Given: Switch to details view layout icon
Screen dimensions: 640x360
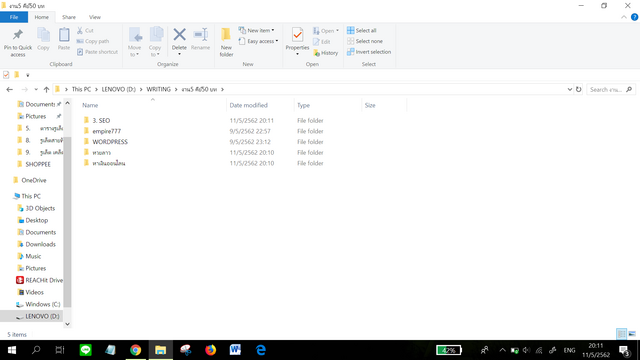Looking at the screenshot, I should click(621, 334).
